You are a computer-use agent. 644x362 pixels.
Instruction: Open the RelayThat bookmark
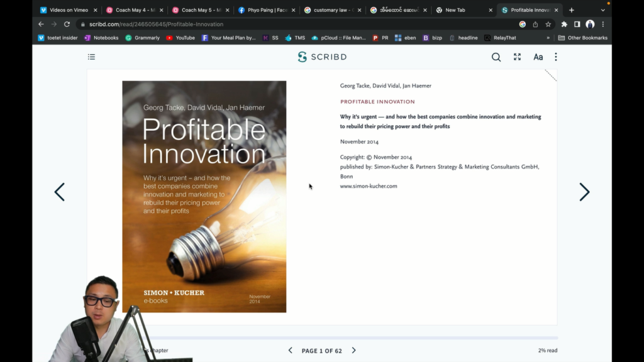(x=500, y=38)
